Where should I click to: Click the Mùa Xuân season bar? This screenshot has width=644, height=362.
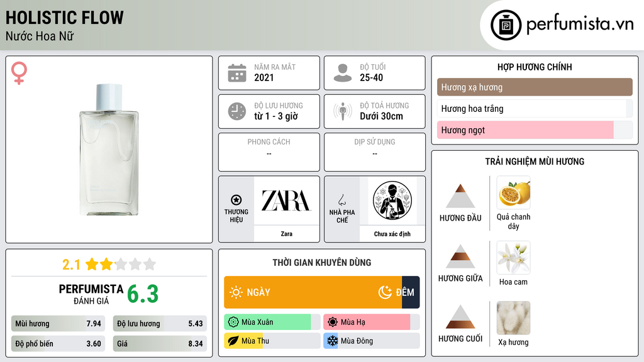[272, 322]
